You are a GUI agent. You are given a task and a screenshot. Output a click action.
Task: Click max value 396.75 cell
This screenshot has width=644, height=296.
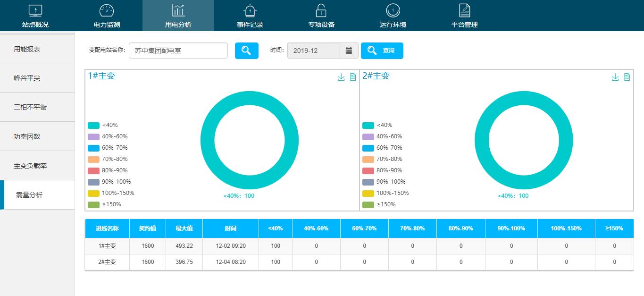pyautogui.click(x=184, y=262)
